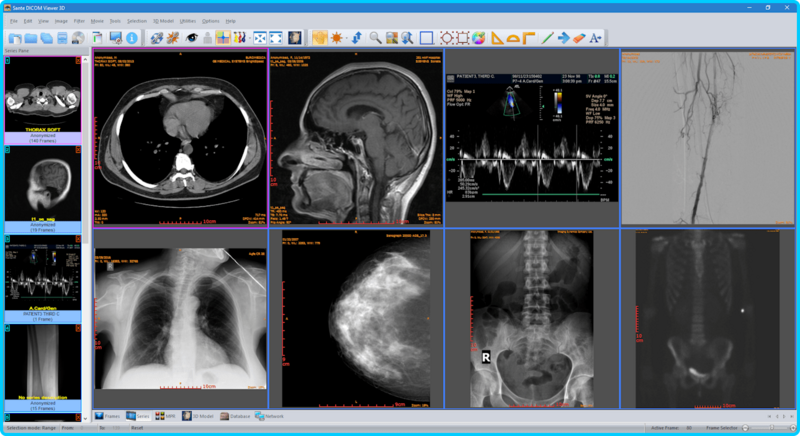Open the Filter menu

coord(79,21)
